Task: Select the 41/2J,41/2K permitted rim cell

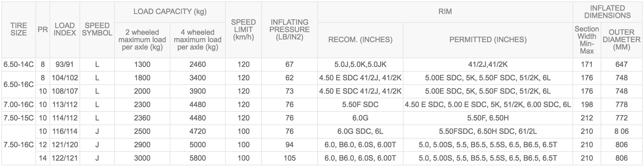Action: [488, 65]
